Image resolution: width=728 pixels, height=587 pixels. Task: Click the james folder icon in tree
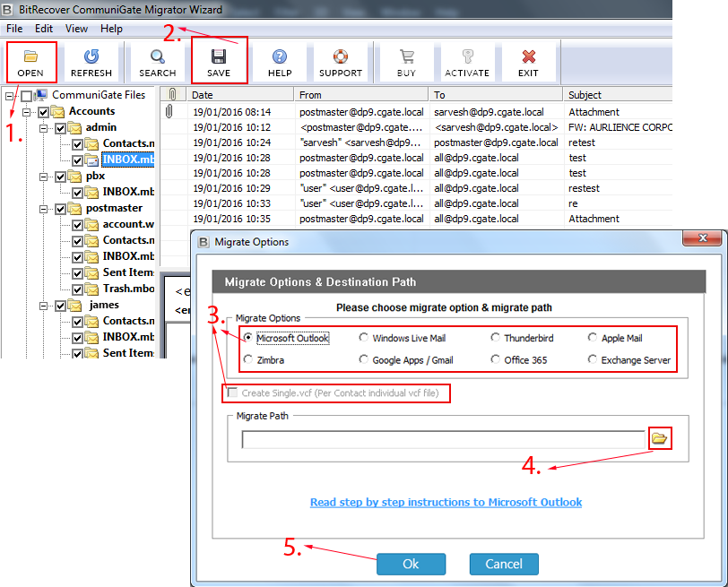click(74, 306)
